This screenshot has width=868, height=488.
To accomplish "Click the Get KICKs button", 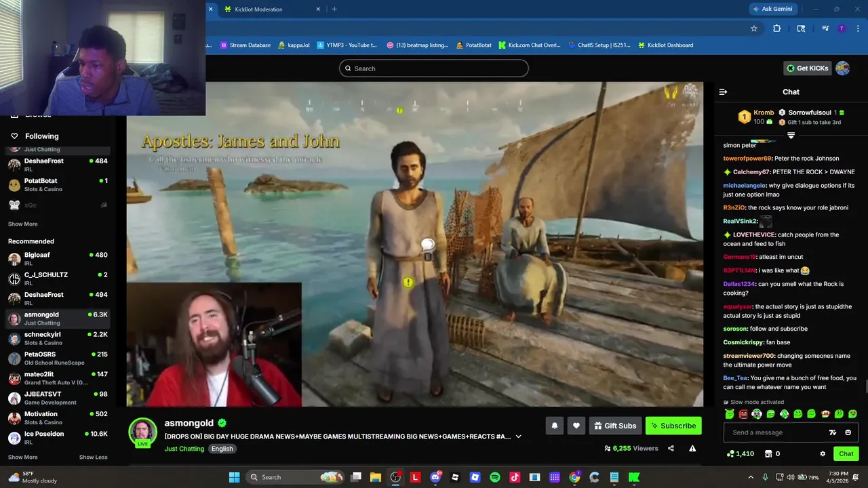I will point(807,68).
